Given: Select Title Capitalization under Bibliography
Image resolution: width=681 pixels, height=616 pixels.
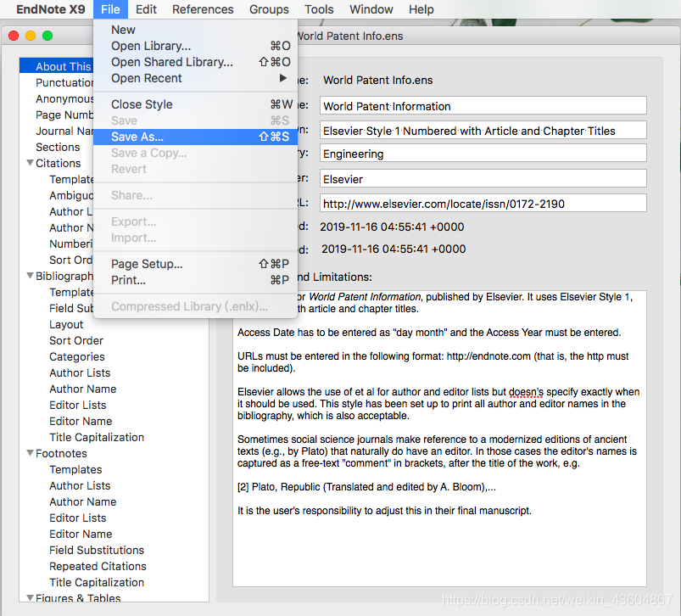Looking at the screenshot, I should coord(97,437).
